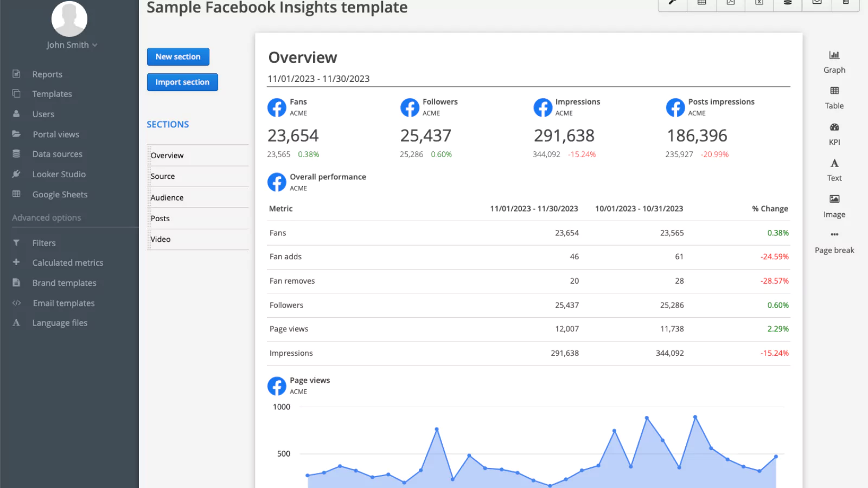Click the Brand templates document icon
Image resolution: width=868 pixels, height=488 pixels.
[x=16, y=282]
